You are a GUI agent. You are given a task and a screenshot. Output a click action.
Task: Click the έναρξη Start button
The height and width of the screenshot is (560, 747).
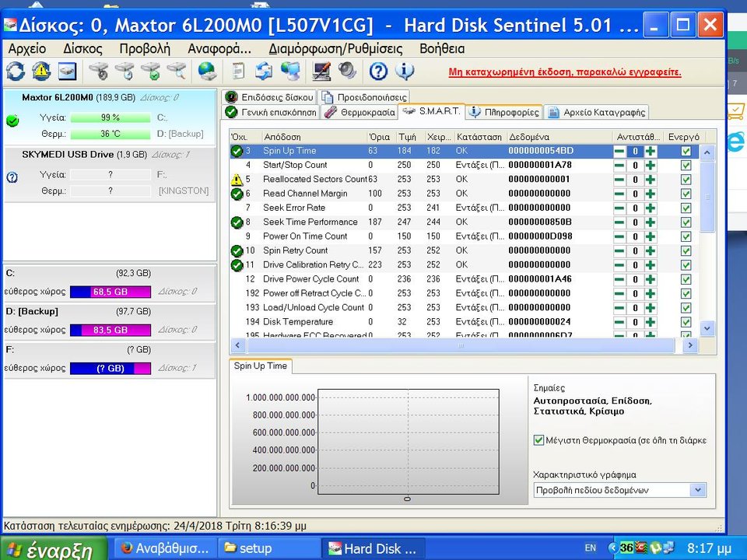click(x=54, y=548)
